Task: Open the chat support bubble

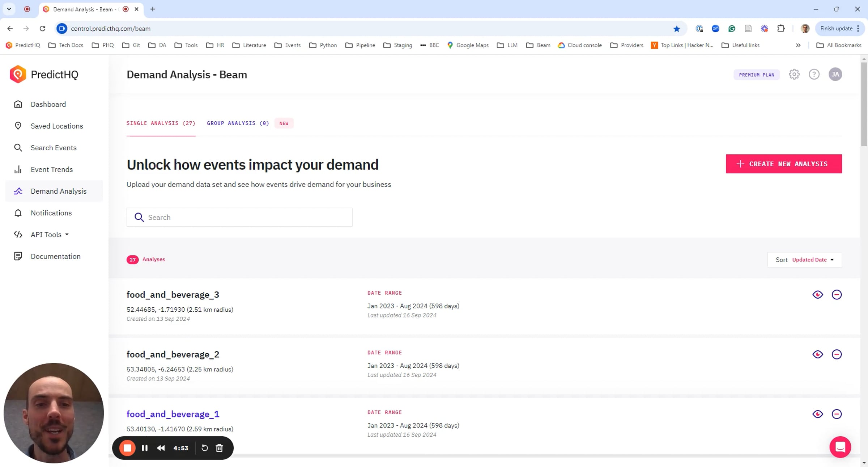Action: pyautogui.click(x=840, y=447)
